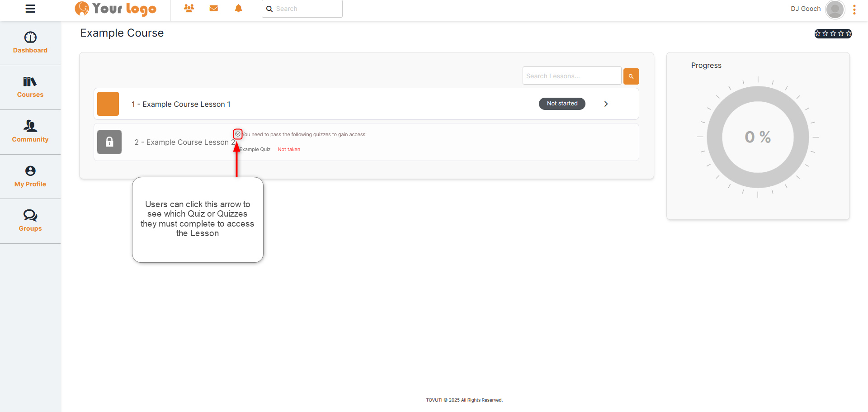Click the users group icon in header
Viewport: 868px width, 412px height.
pos(189,9)
